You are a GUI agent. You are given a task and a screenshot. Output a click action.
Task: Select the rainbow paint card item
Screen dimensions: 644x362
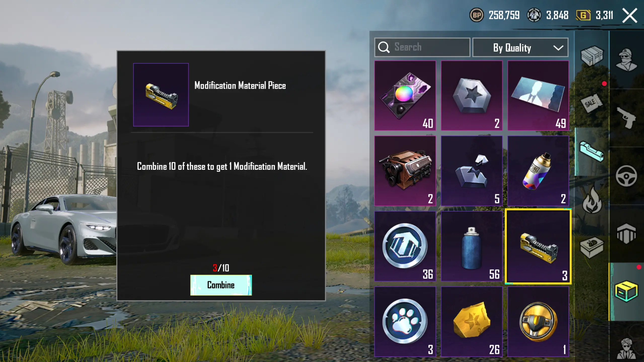(405, 96)
